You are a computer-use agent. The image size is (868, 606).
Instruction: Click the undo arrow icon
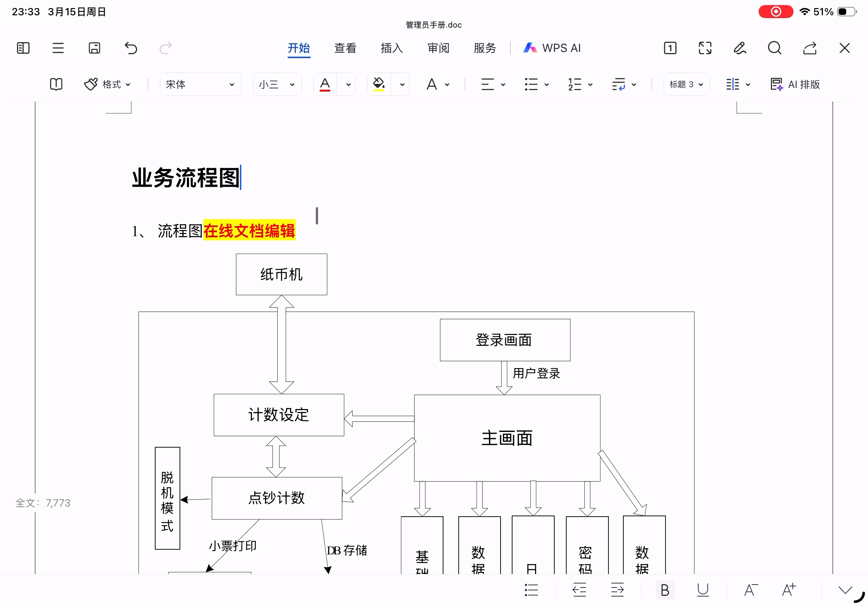point(131,48)
